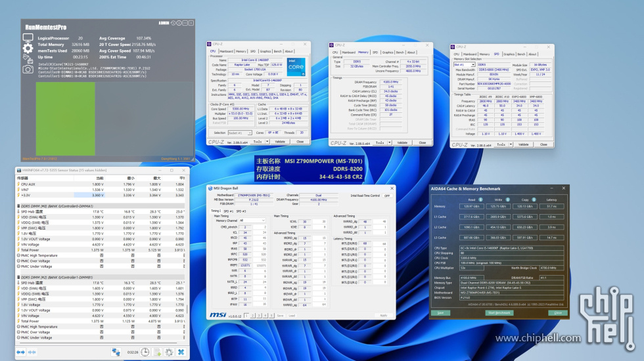The width and height of the screenshot is (644, 361).
Task: Open the history clock icon in RunMemtestPro
Action: click(173, 23)
